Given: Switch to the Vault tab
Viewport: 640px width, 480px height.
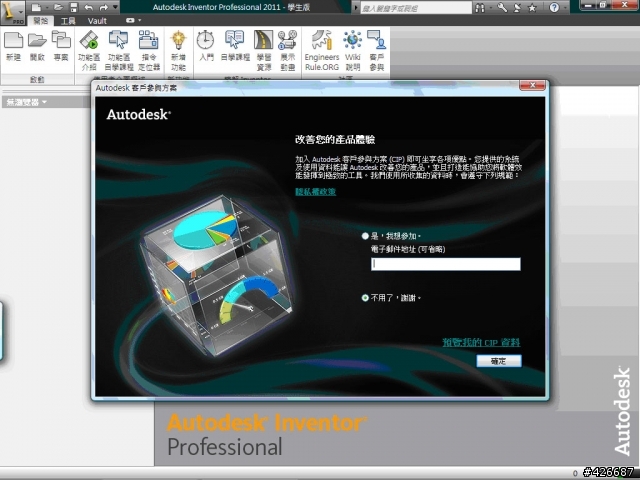Looking at the screenshot, I should coord(97,20).
